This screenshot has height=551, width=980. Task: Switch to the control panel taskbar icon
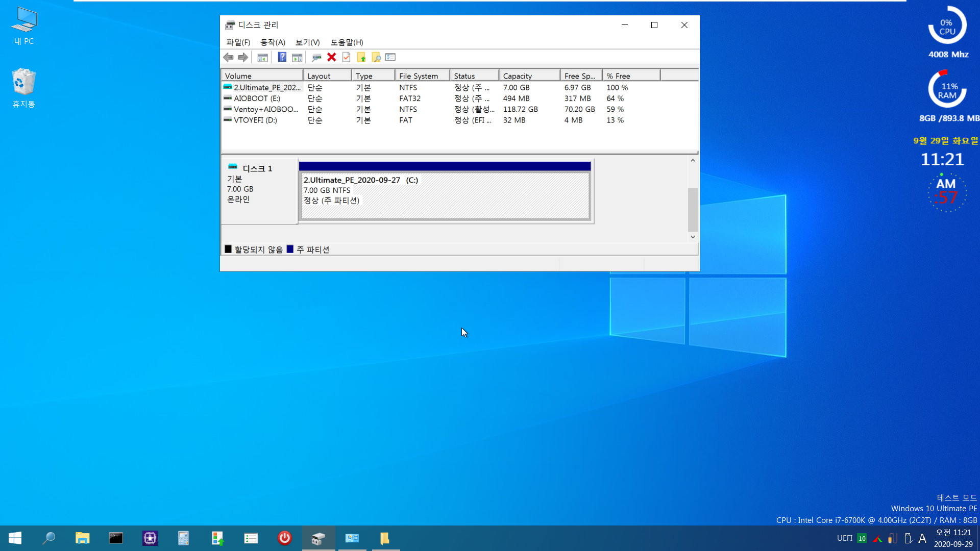352,538
